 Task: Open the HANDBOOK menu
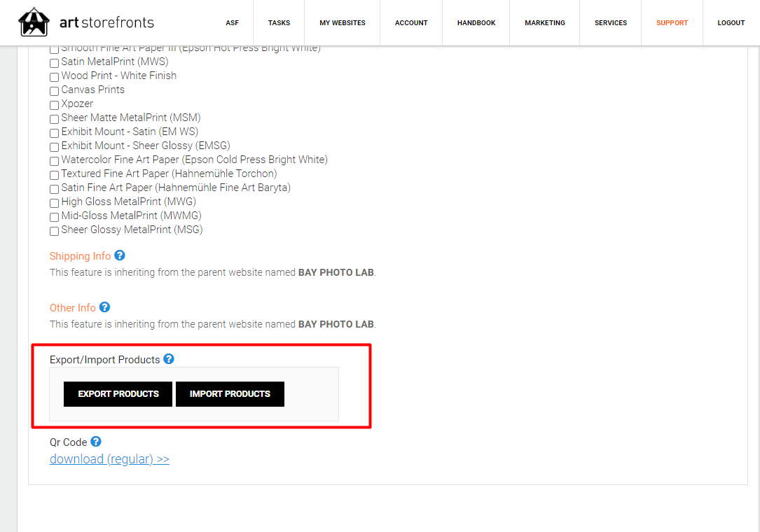tap(476, 23)
